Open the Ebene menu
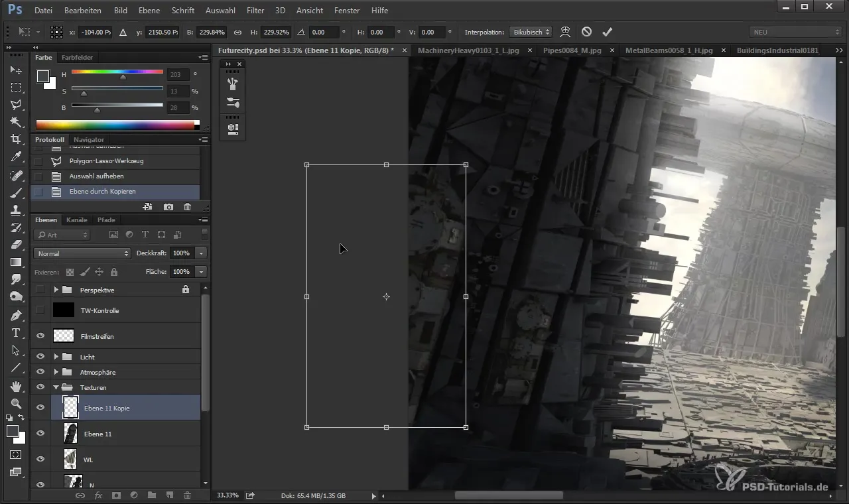This screenshot has height=504, width=849. pyautogui.click(x=149, y=11)
